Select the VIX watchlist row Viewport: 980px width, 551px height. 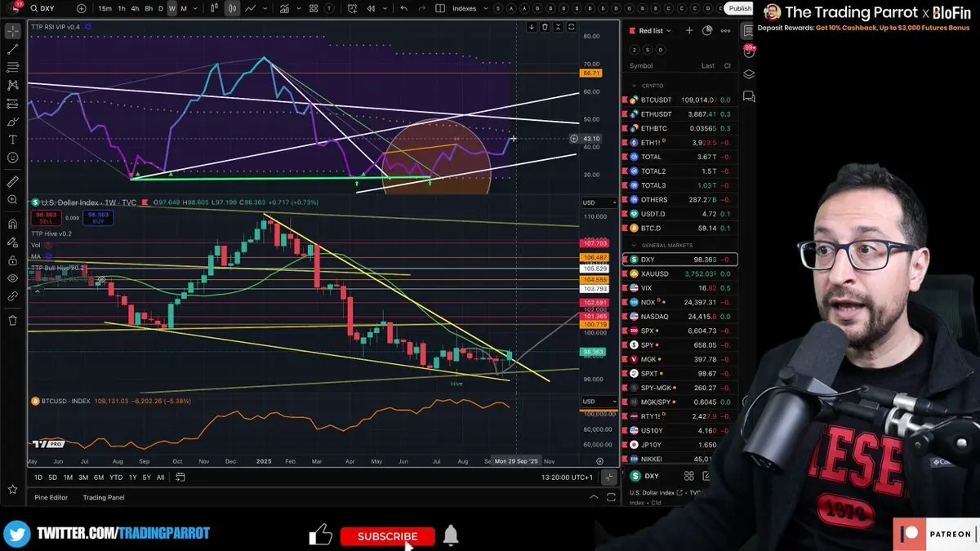click(679, 288)
